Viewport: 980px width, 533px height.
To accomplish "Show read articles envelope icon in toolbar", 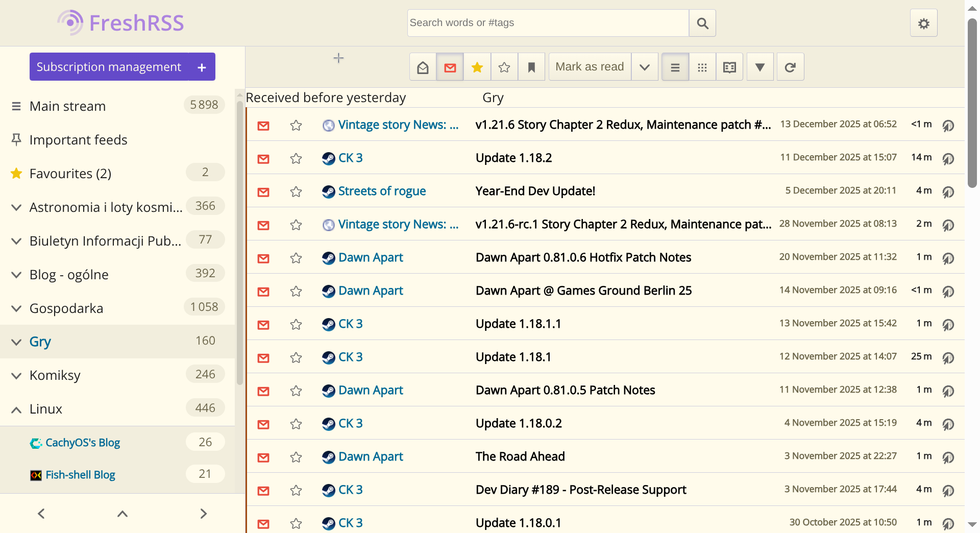I will click(423, 67).
